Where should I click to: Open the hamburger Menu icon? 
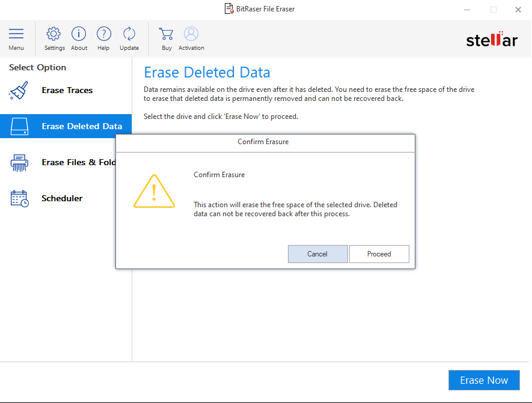[16, 34]
